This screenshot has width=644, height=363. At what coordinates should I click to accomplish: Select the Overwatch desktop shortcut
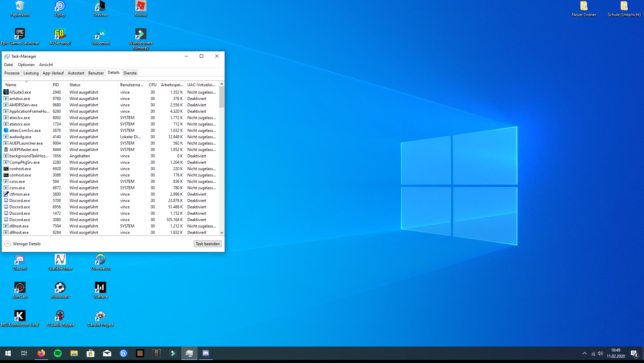click(100, 262)
